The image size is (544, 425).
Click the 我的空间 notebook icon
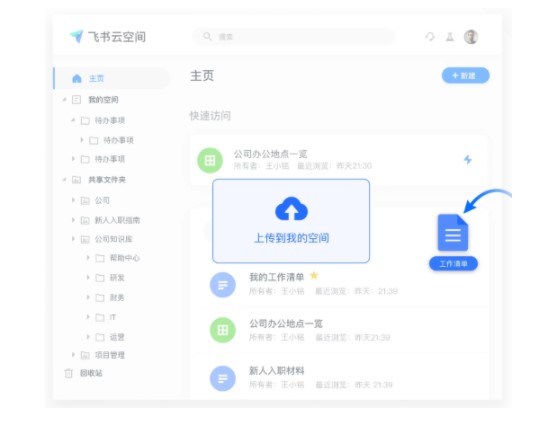(x=76, y=100)
